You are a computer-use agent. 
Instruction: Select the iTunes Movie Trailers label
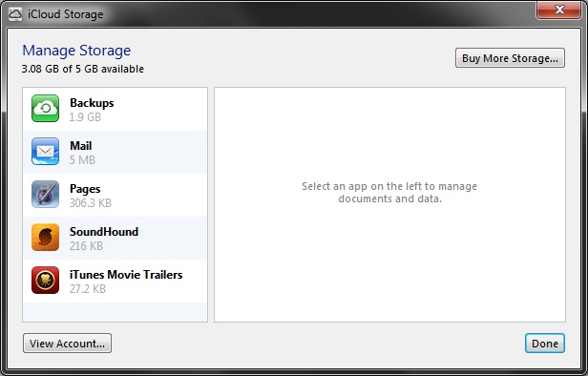pos(126,275)
